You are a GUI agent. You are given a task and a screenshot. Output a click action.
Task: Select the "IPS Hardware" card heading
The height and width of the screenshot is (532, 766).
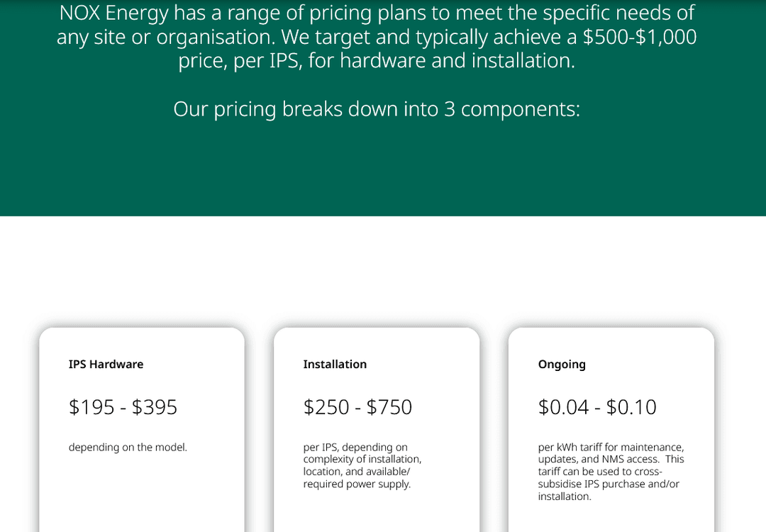tap(106, 365)
